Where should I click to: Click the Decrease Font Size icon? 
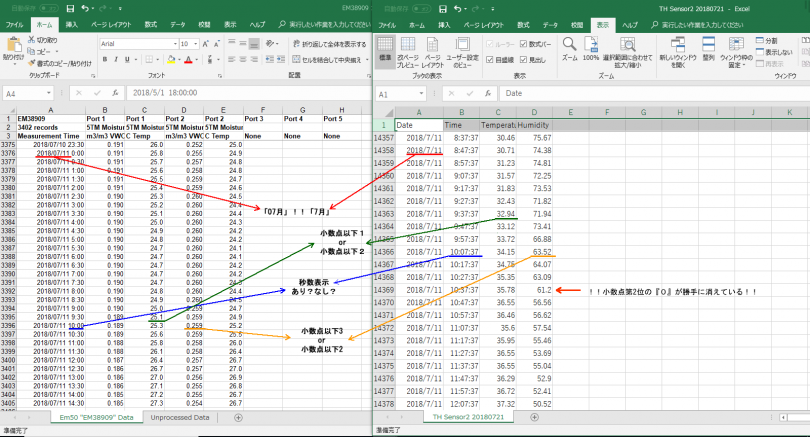[216, 44]
